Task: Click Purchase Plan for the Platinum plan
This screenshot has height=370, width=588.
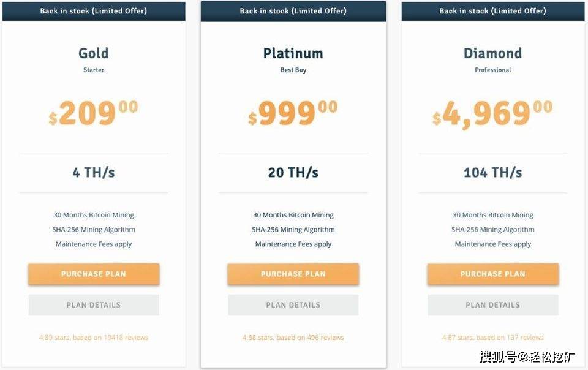Action: [x=293, y=274]
